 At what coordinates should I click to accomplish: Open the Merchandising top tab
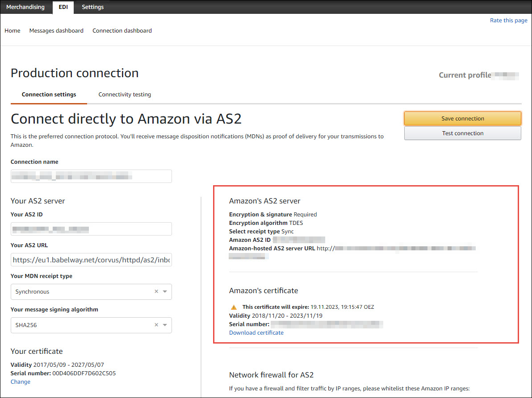[x=25, y=7]
